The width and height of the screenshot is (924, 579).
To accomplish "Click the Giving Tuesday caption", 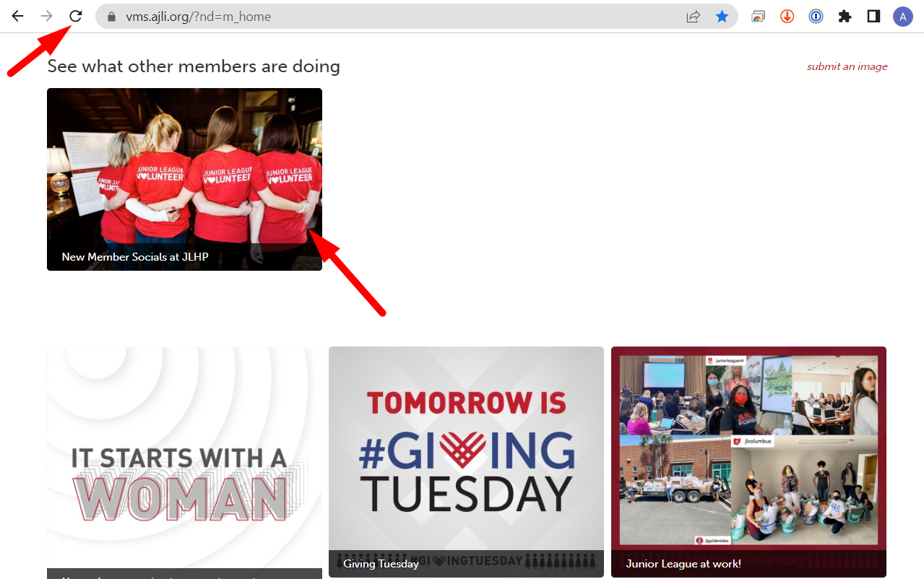I will (381, 564).
